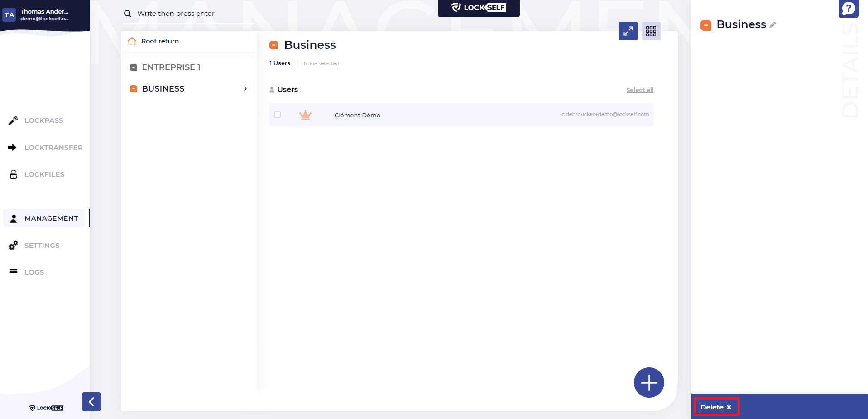Image resolution: width=868 pixels, height=419 pixels.
Task: Open the Thomas Anderson profile avatar
Action: tap(10, 15)
